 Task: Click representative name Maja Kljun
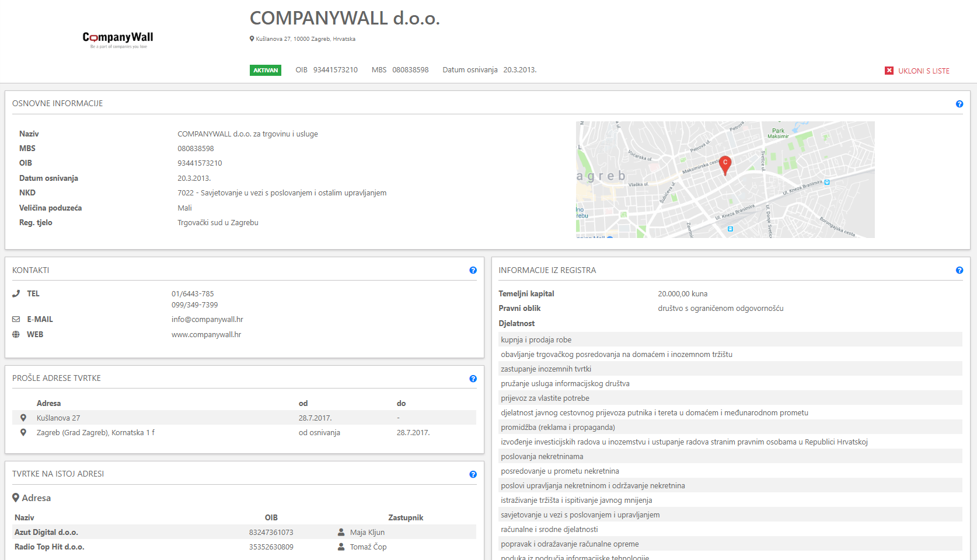pyautogui.click(x=367, y=532)
